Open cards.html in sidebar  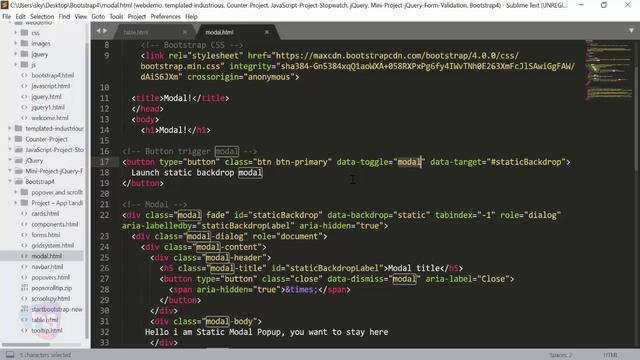45,213
